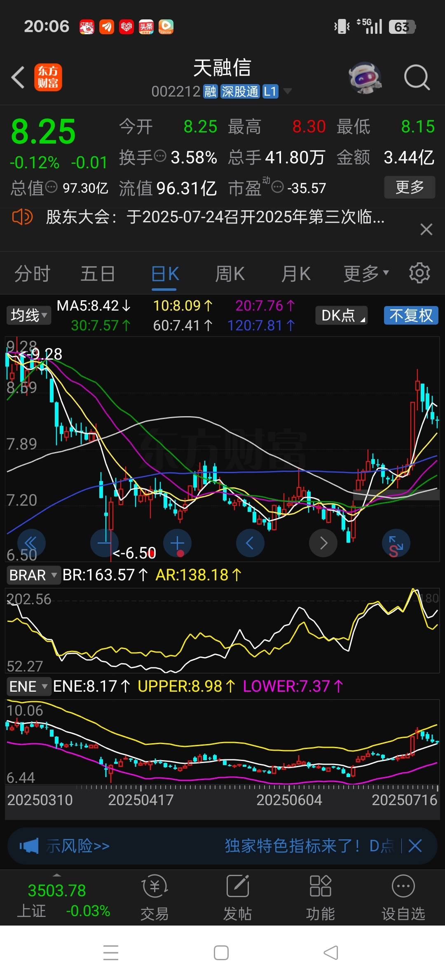445x980 pixels.
Task: Switch to 分时 chart tab
Action: (x=32, y=273)
